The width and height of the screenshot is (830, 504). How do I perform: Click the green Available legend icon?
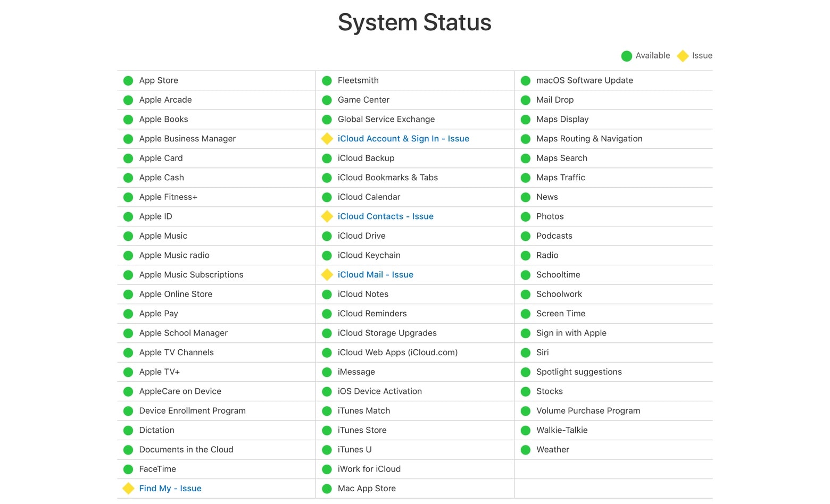(627, 56)
